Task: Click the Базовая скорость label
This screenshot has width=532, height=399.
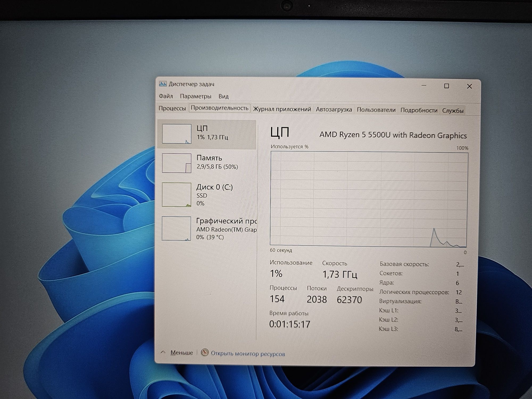Action: [x=404, y=264]
